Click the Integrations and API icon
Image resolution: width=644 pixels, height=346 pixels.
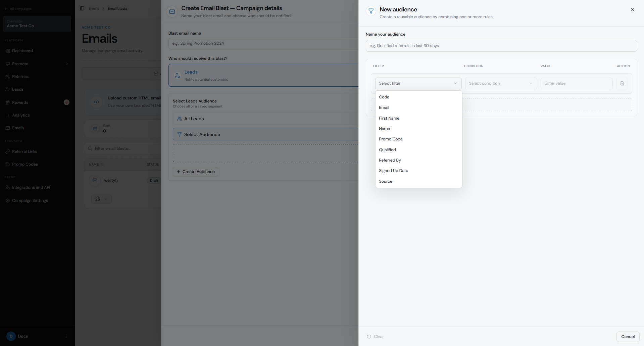click(x=8, y=187)
